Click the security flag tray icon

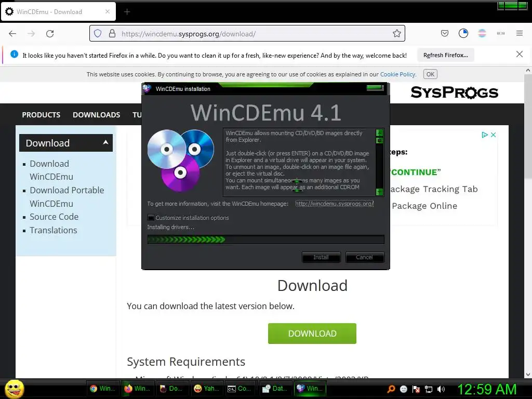(416, 389)
